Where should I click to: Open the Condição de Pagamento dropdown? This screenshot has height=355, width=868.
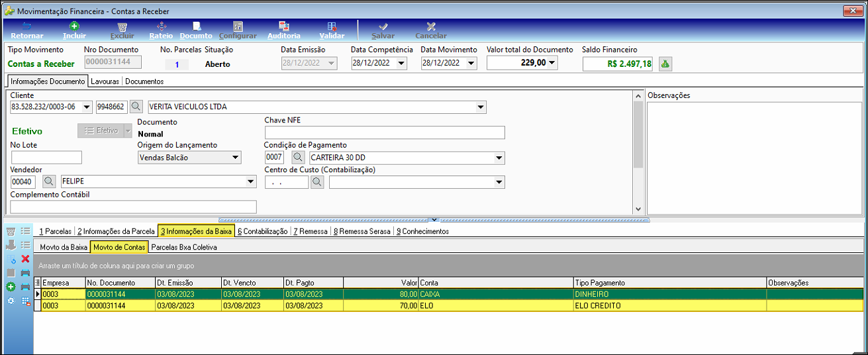coord(499,158)
